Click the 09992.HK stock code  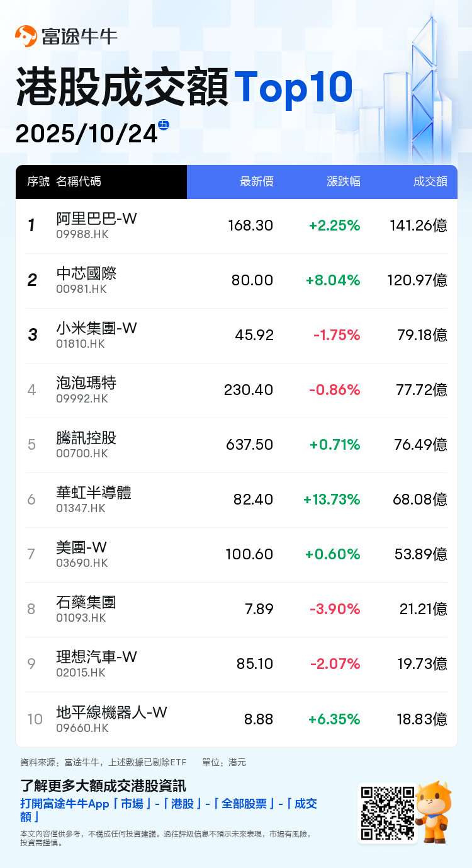[x=82, y=399]
